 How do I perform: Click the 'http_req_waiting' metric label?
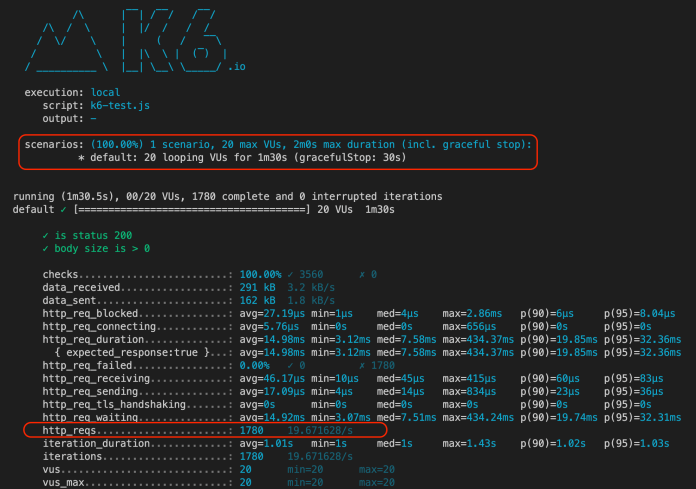coord(90,418)
